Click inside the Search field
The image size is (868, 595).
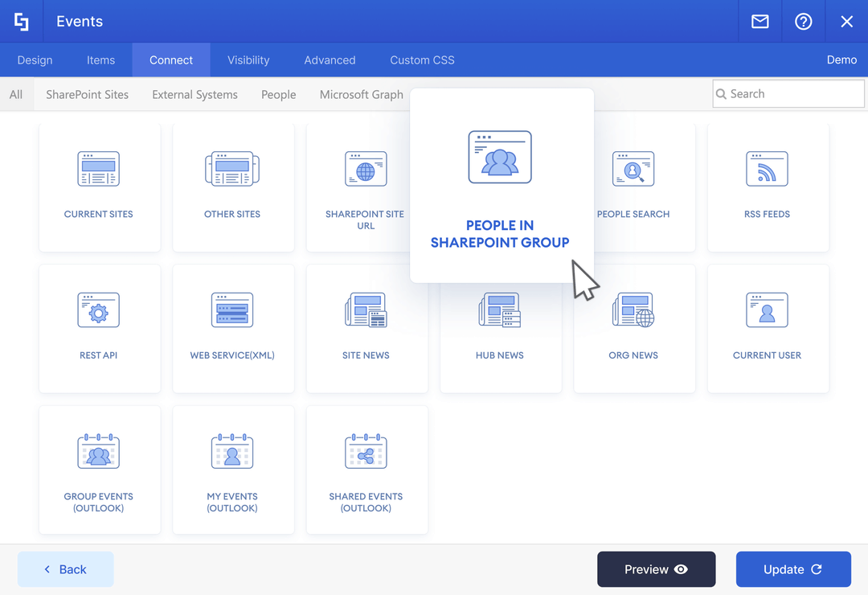788,94
